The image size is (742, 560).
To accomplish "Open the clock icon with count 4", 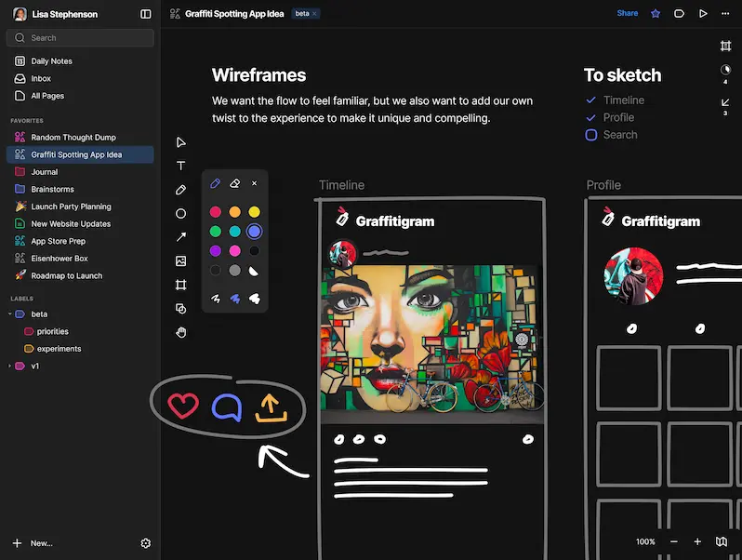I will click(725, 70).
